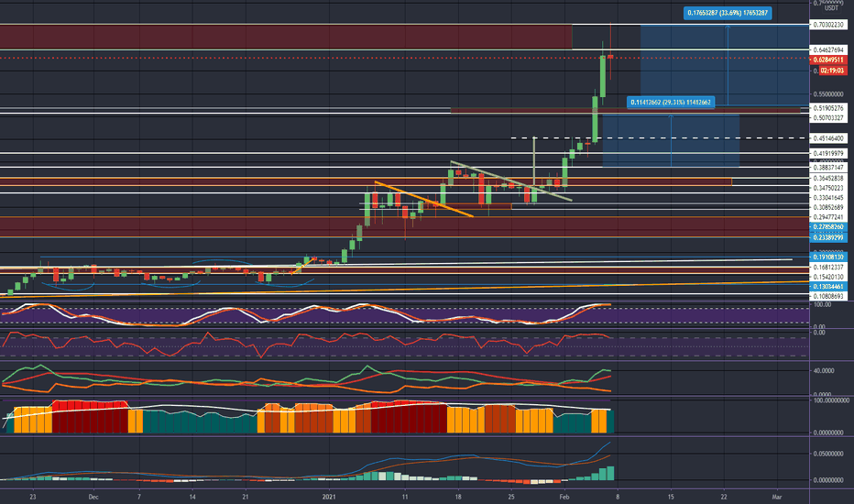This screenshot has height=504, width=854.
Task: Click the USDT currency label on price axis
Action: pyautogui.click(x=831, y=8)
